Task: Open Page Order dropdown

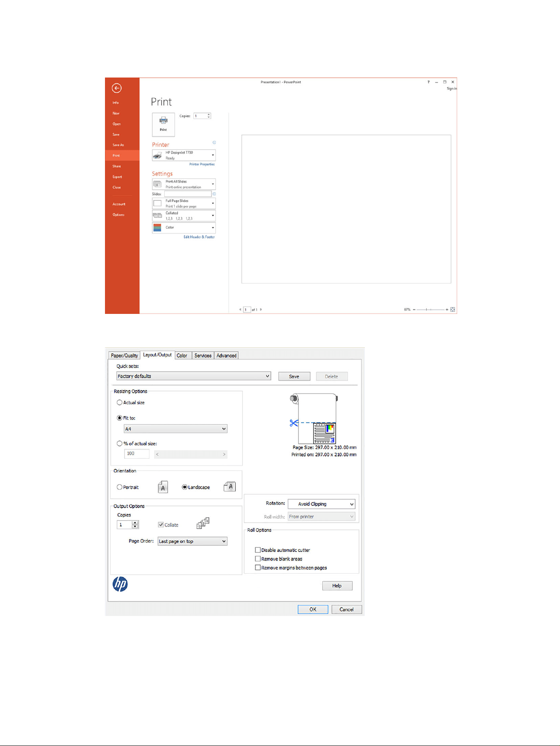Action: point(193,541)
